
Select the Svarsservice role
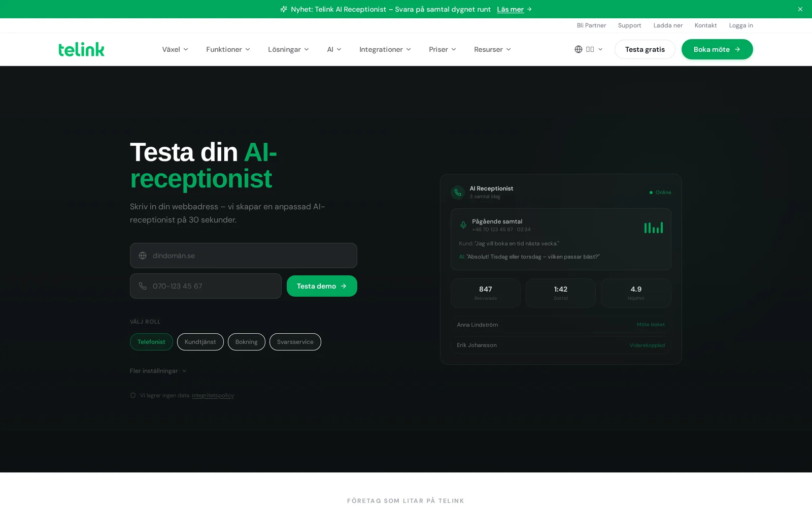click(x=295, y=342)
